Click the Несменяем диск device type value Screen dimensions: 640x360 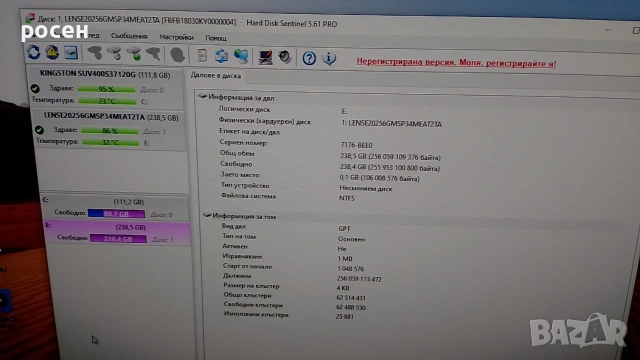tap(366, 189)
